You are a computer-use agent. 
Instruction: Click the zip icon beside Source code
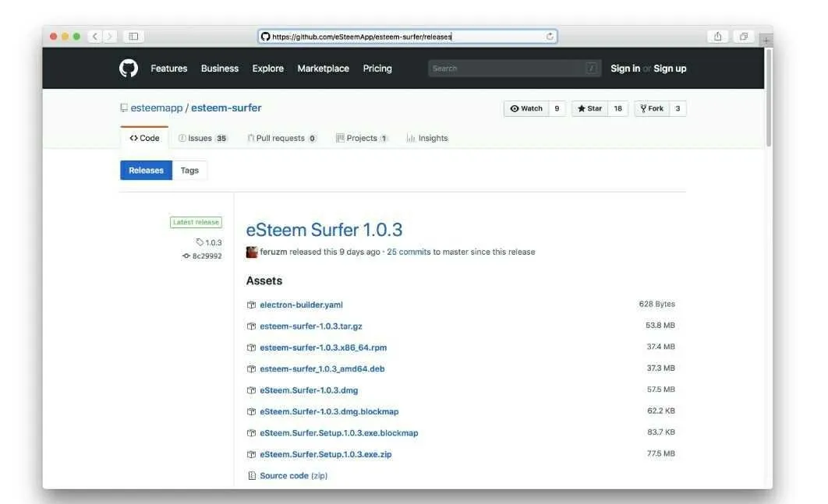tap(252, 476)
